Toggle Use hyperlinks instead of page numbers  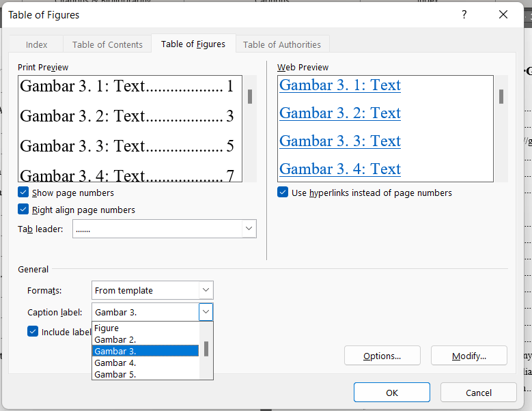point(283,193)
